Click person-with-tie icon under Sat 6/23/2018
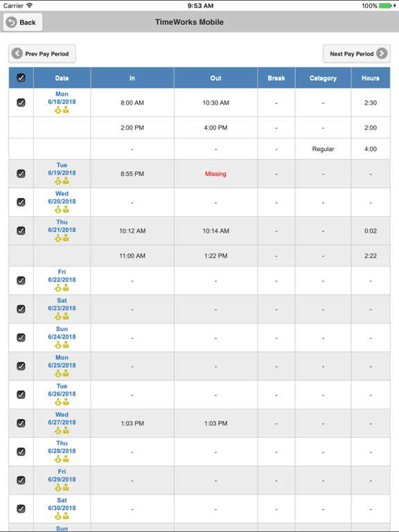This screenshot has width=399, height=532. click(x=66, y=316)
